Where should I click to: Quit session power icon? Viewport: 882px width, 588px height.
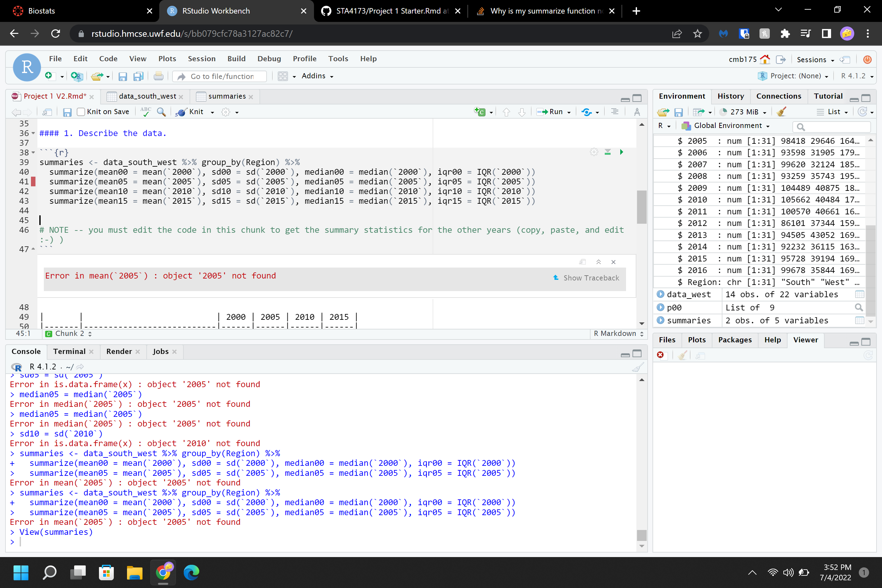coord(867,59)
